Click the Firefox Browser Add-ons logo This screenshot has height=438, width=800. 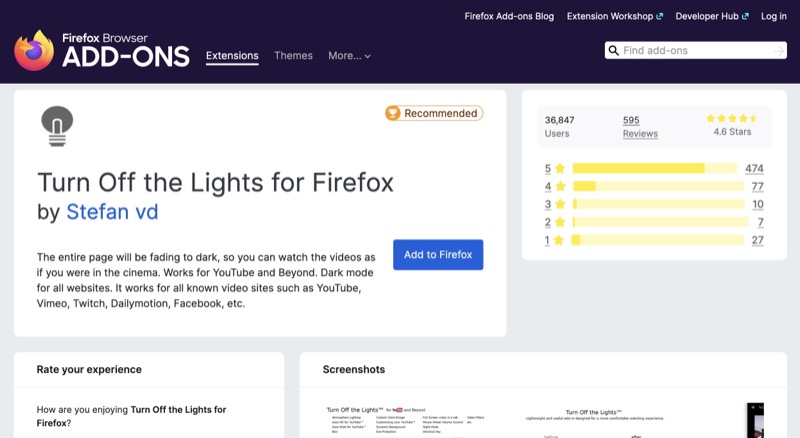(x=101, y=51)
